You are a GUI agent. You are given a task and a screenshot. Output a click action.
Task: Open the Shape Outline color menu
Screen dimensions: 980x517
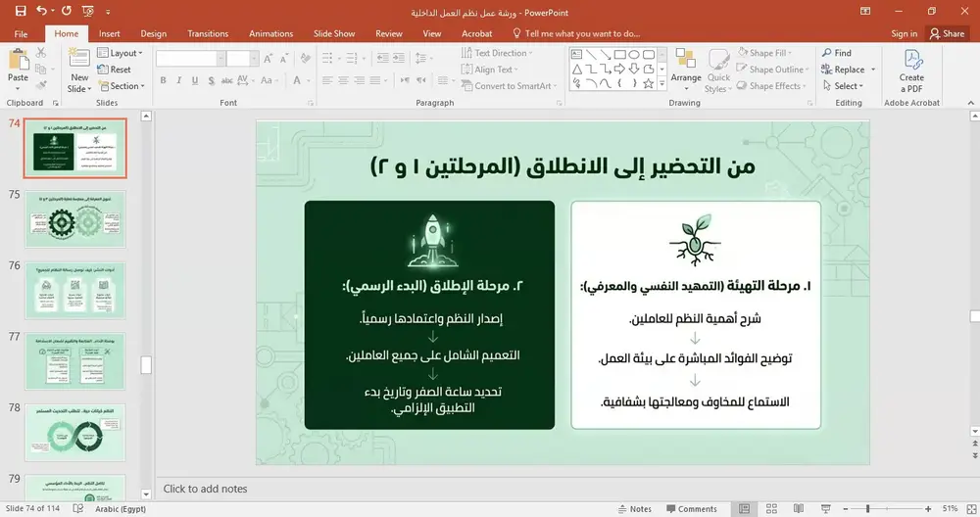[x=772, y=70]
